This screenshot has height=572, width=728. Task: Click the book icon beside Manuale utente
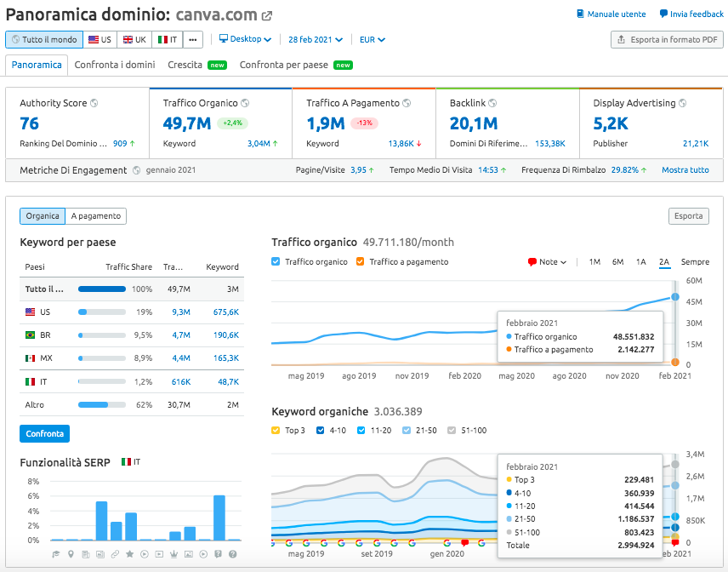pos(580,14)
